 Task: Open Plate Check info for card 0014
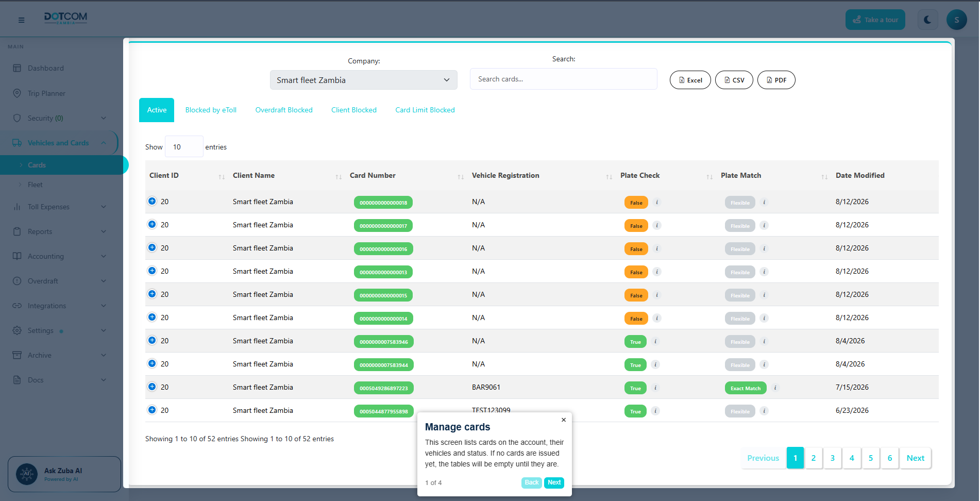click(657, 318)
